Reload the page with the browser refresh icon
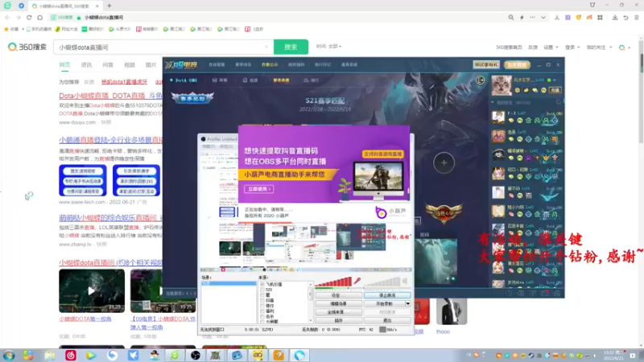Screen dimensions: 644x362 29,18
